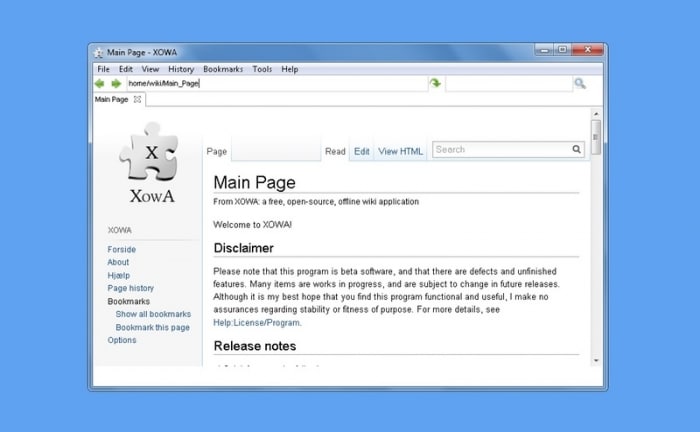The image size is (700, 432).
Task: Open the Forside sidebar link
Action: tap(121, 249)
